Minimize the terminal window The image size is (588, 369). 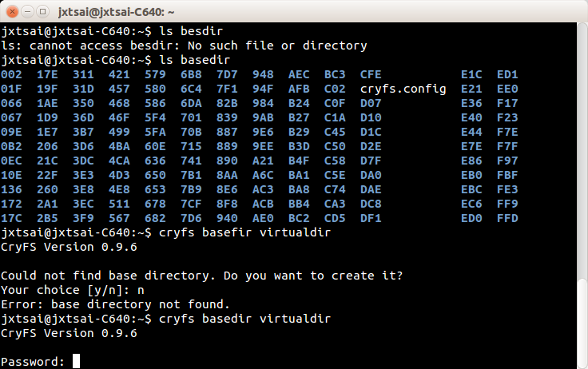coord(27,11)
